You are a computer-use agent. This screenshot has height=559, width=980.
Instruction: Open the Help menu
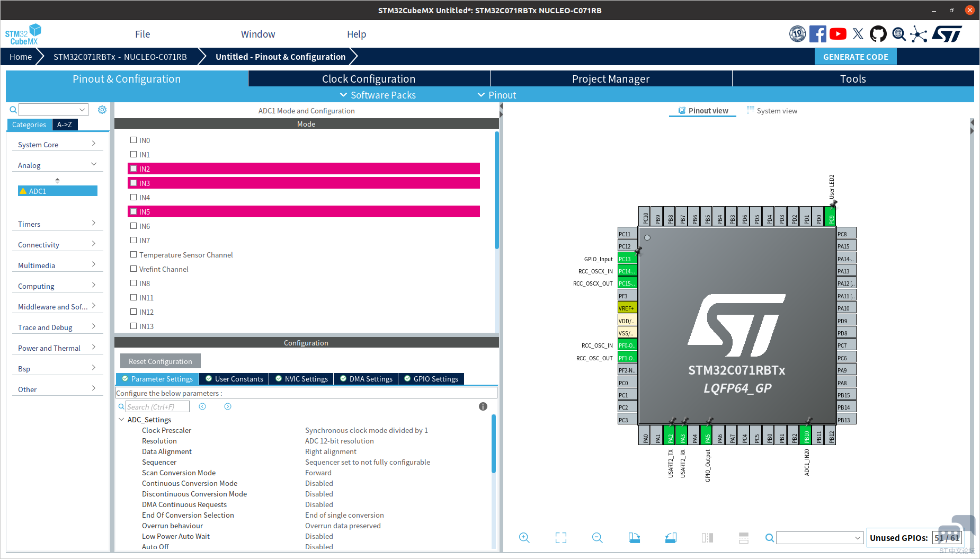[x=357, y=34]
